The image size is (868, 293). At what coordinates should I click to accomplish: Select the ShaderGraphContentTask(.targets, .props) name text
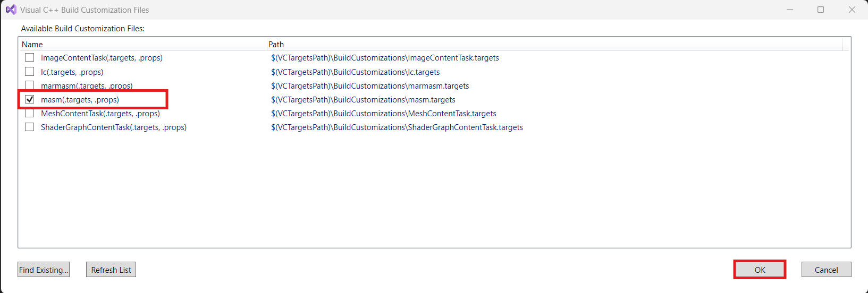pos(114,127)
